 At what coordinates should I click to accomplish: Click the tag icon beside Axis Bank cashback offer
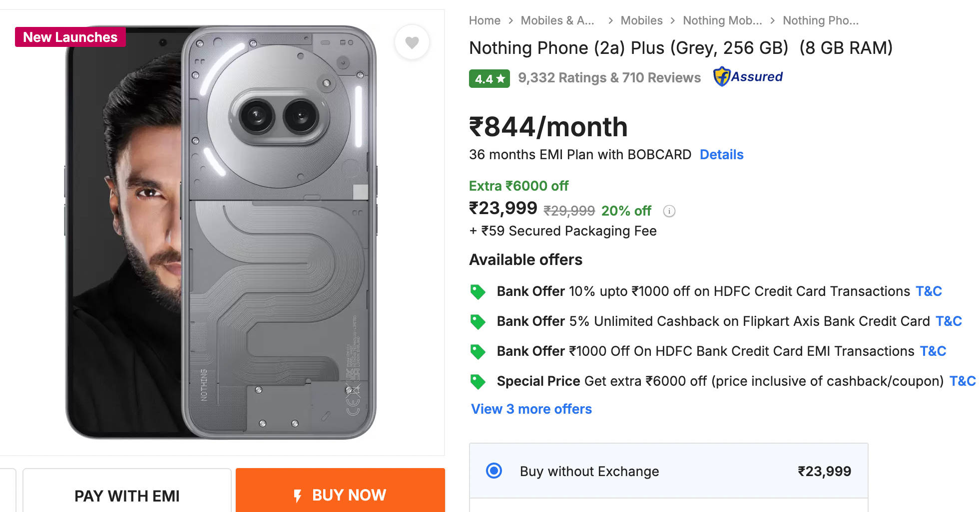478,321
